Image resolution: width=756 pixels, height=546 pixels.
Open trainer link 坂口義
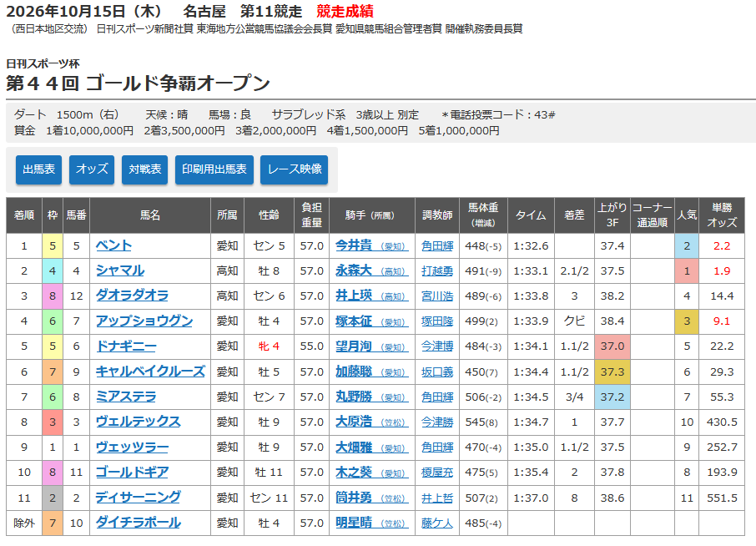pos(437,372)
